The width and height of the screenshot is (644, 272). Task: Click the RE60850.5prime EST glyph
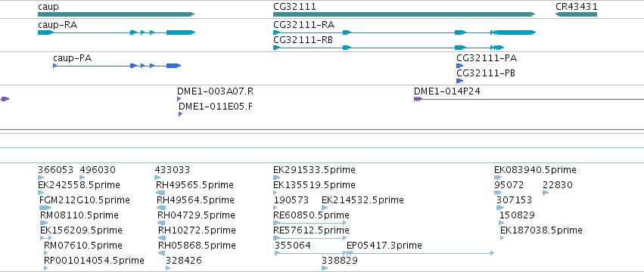(x=310, y=223)
